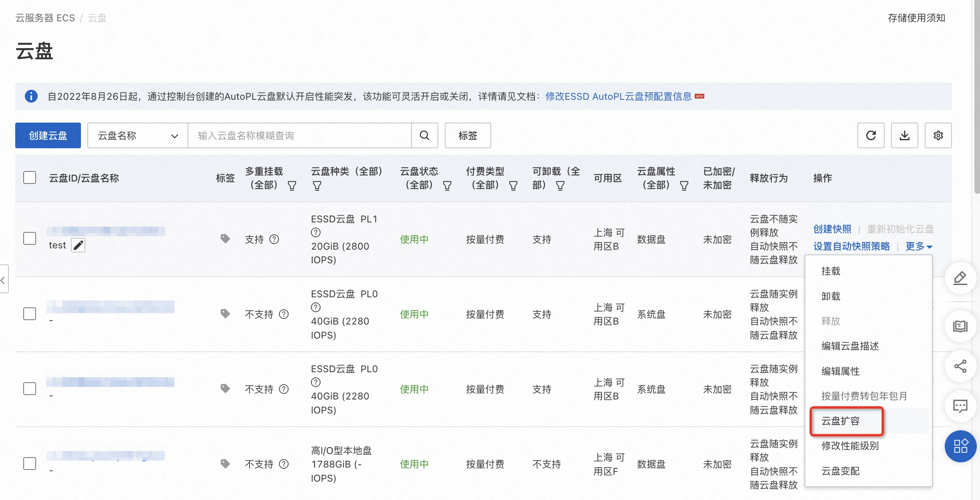The image size is (980, 500).
Task: Click the 创建云盘 button
Action: coord(48,135)
